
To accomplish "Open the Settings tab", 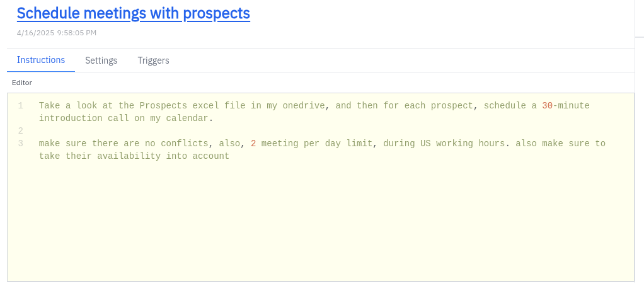I will 101,61.
